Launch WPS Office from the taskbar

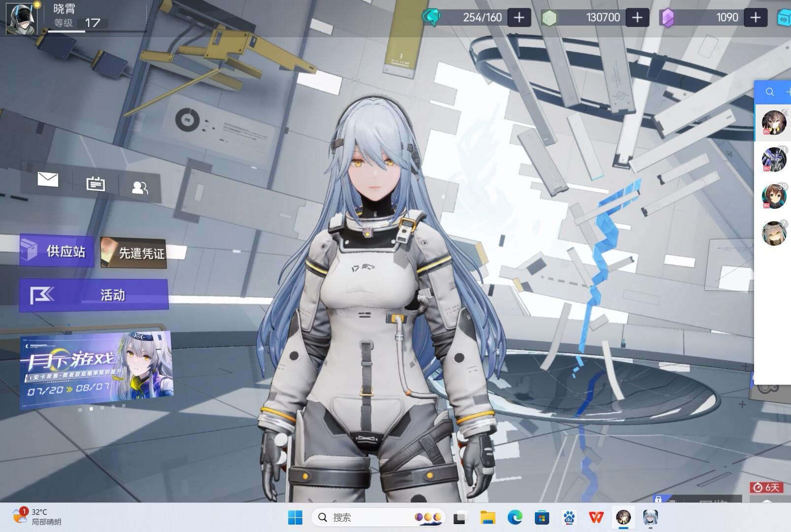coord(596,517)
